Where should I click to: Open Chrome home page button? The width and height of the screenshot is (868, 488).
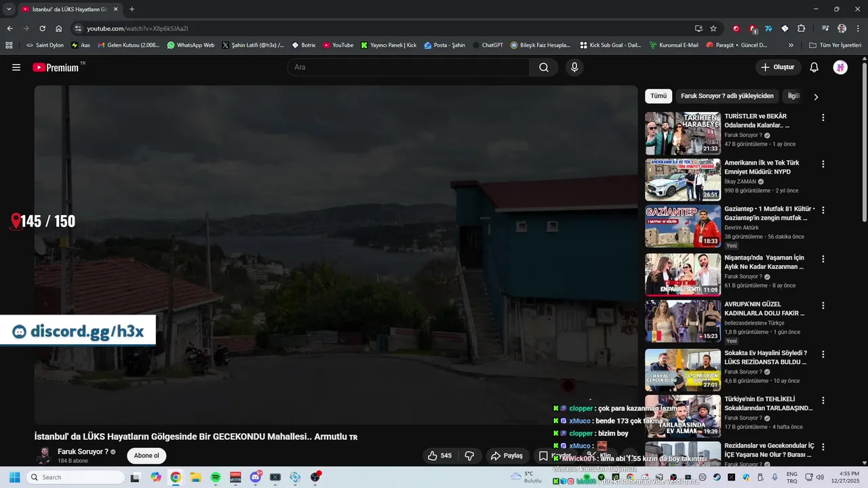[58, 28]
